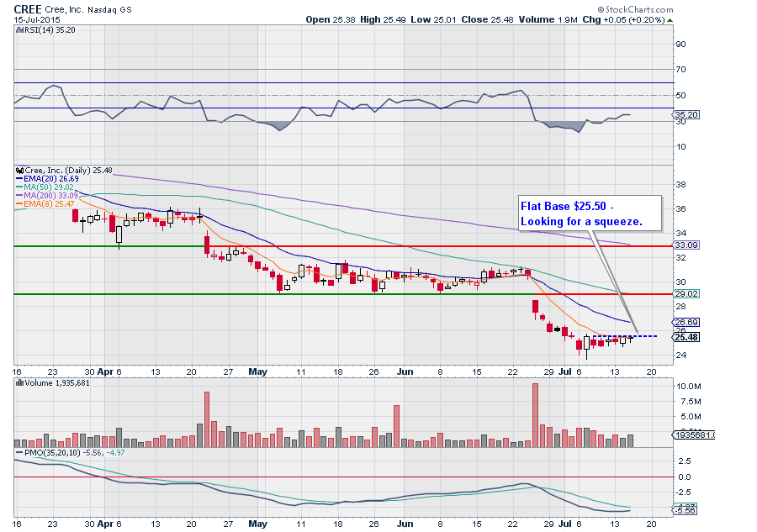
Task: Select the EMA(20) 26.69 legend entry
Action: pyautogui.click(x=47, y=179)
